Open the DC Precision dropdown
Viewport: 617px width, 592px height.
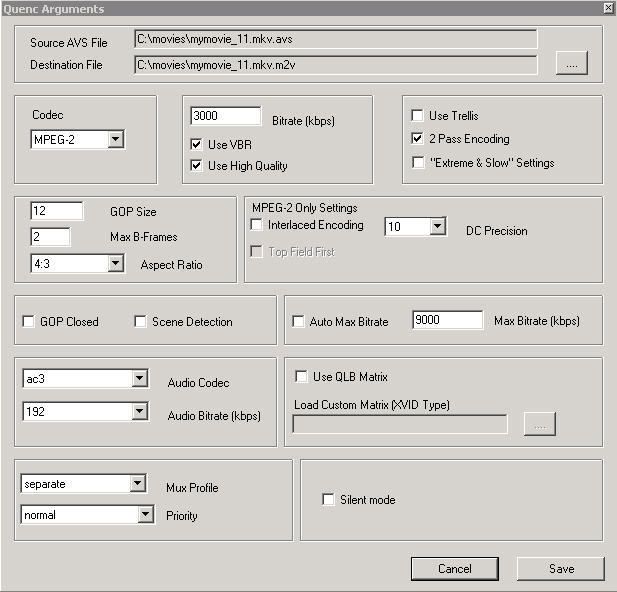pyautogui.click(x=416, y=226)
